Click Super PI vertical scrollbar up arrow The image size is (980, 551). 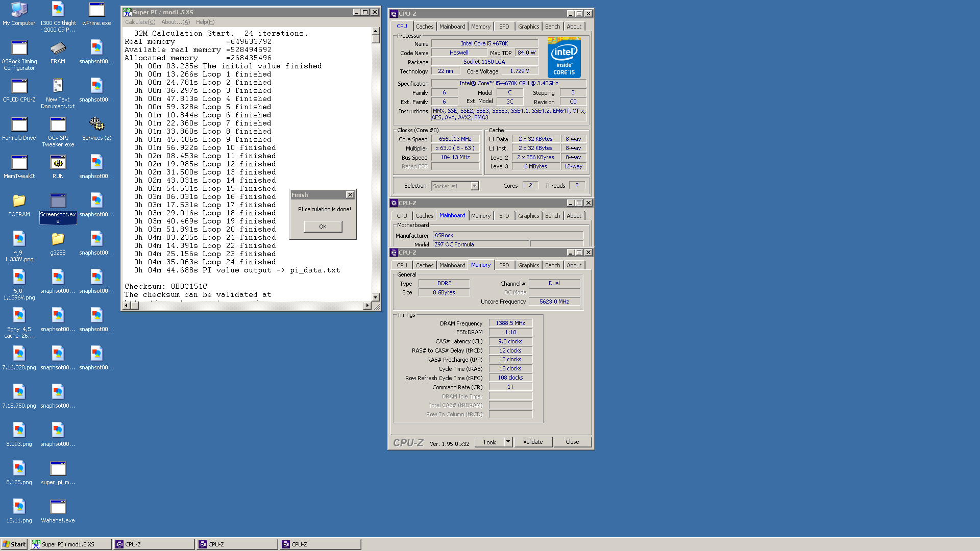tap(376, 32)
